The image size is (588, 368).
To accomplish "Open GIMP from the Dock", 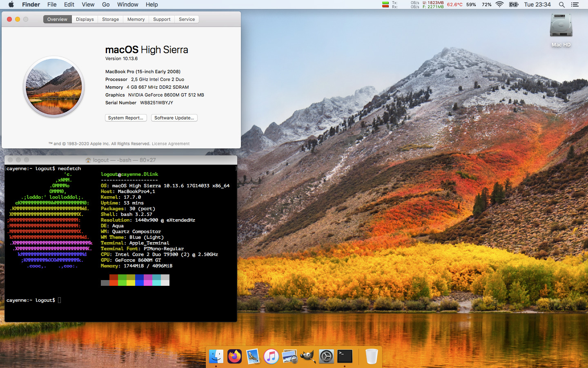I will pyautogui.click(x=308, y=356).
